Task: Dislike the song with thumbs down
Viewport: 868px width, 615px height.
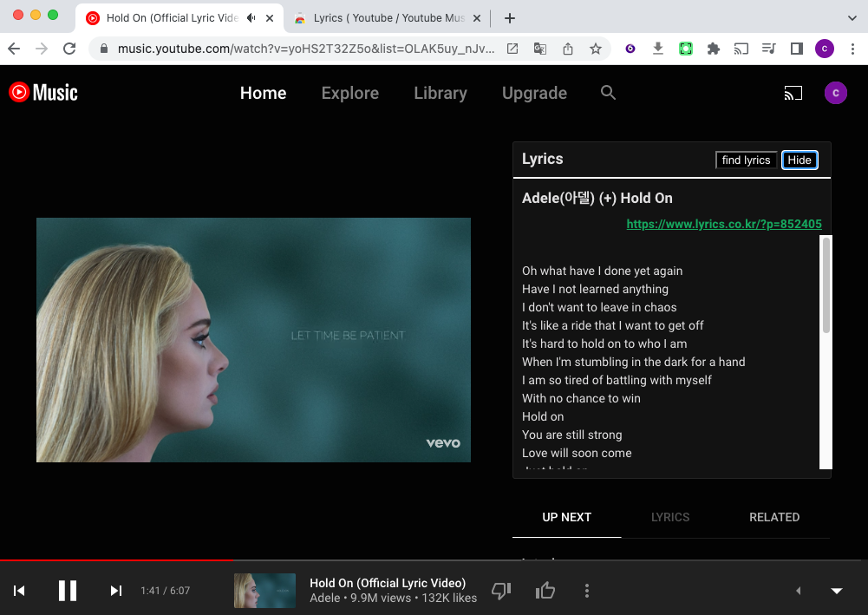Action: (x=501, y=591)
